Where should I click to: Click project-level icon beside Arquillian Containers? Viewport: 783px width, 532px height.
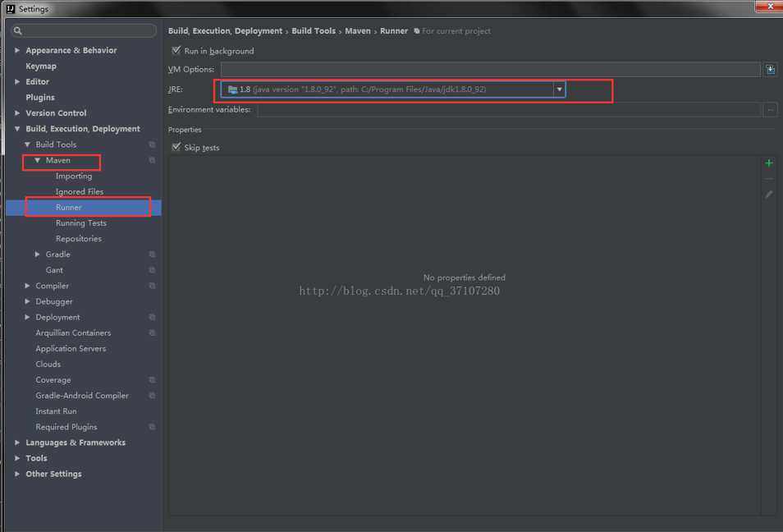(x=152, y=332)
